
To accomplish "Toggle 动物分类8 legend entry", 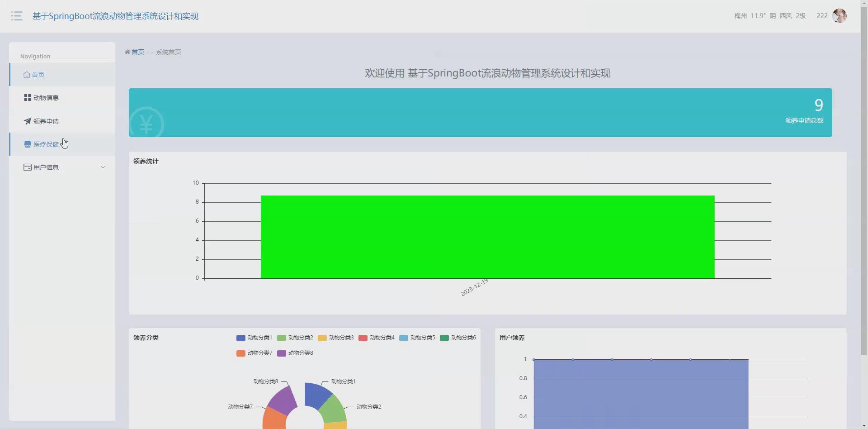I will tap(295, 353).
